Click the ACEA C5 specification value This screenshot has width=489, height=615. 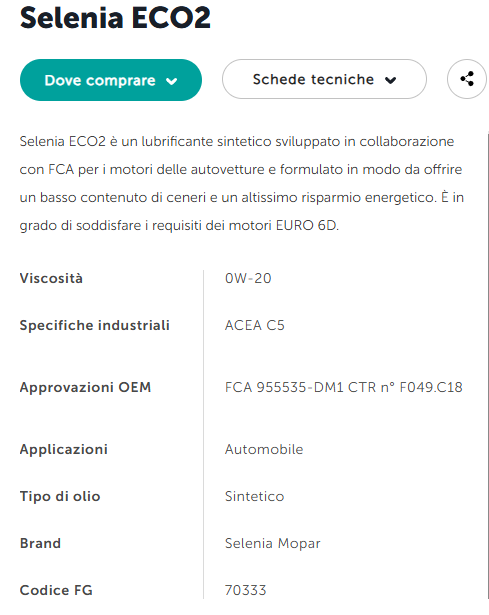tap(254, 325)
